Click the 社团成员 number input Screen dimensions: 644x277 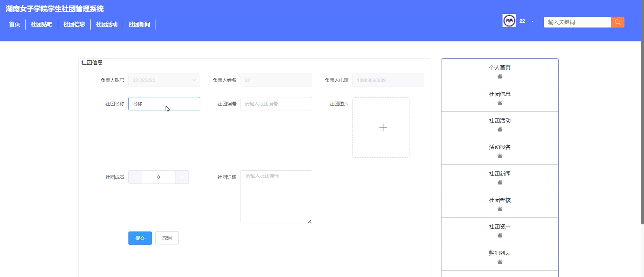[x=159, y=177]
